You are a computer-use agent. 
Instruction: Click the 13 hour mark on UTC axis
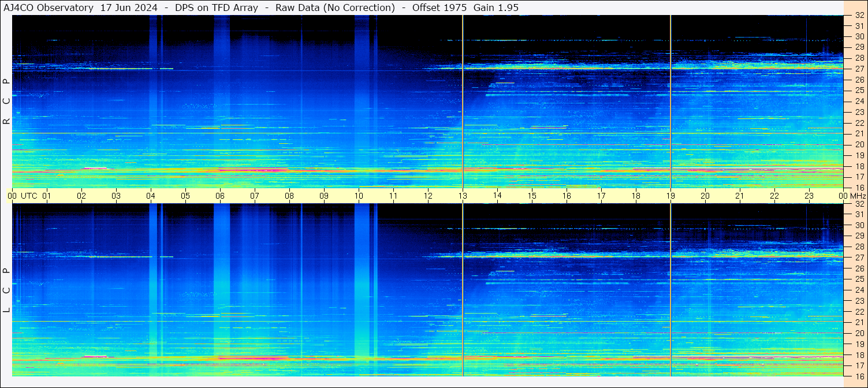pyautogui.click(x=463, y=196)
